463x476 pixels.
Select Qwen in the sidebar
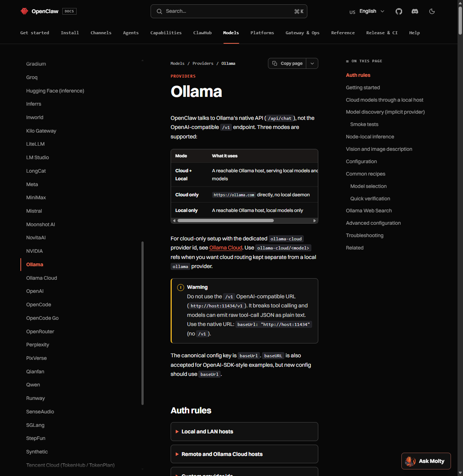point(33,385)
